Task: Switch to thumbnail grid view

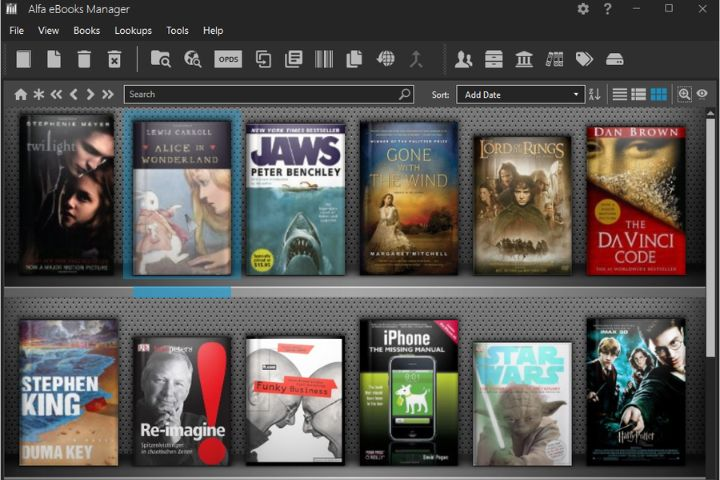Action: [658, 95]
